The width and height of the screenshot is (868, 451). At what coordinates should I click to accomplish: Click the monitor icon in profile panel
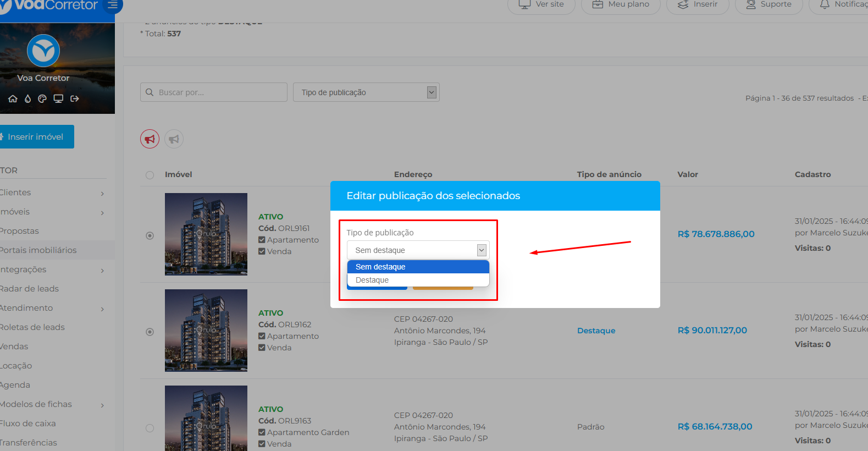[x=58, y=98]
